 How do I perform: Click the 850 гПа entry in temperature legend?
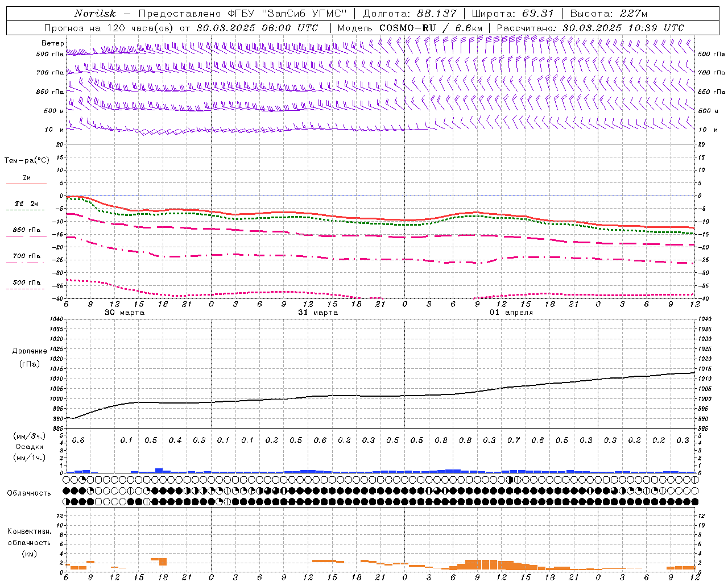click(x=27, y=230)
